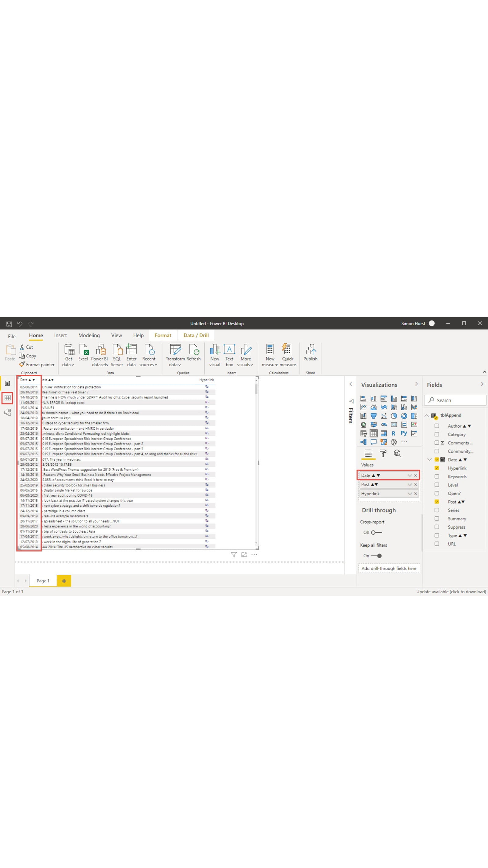The image size is (488, 868).
Task: Click the Focus mode icon below table
Action: tap(244, 555)
